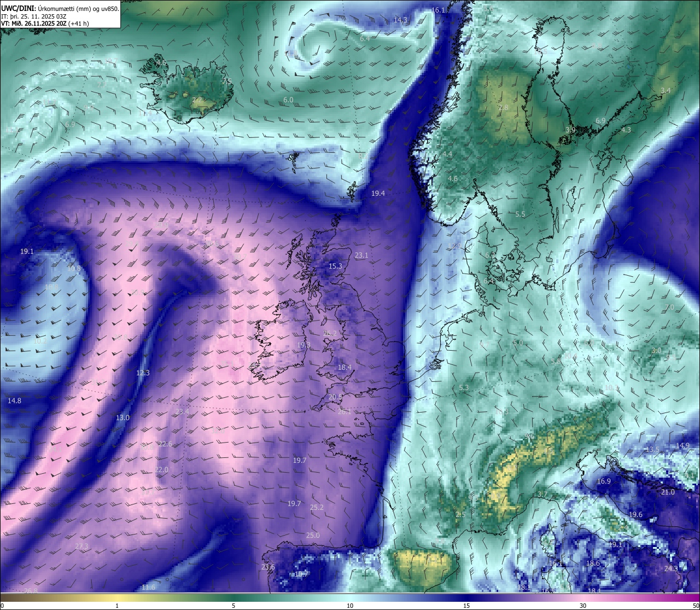The height and width of the screenshot is (610, 700).
Task: Click the 19.6 value on the map
Action: coord(635,515)
